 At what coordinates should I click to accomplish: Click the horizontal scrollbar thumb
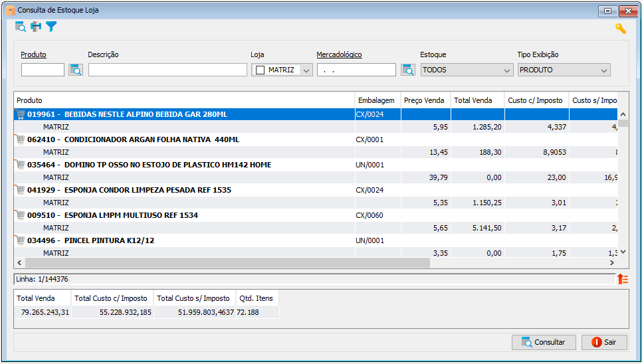228,262
